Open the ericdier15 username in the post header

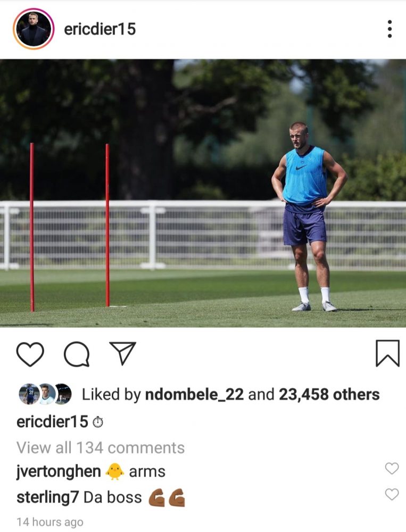click(100, 29)
